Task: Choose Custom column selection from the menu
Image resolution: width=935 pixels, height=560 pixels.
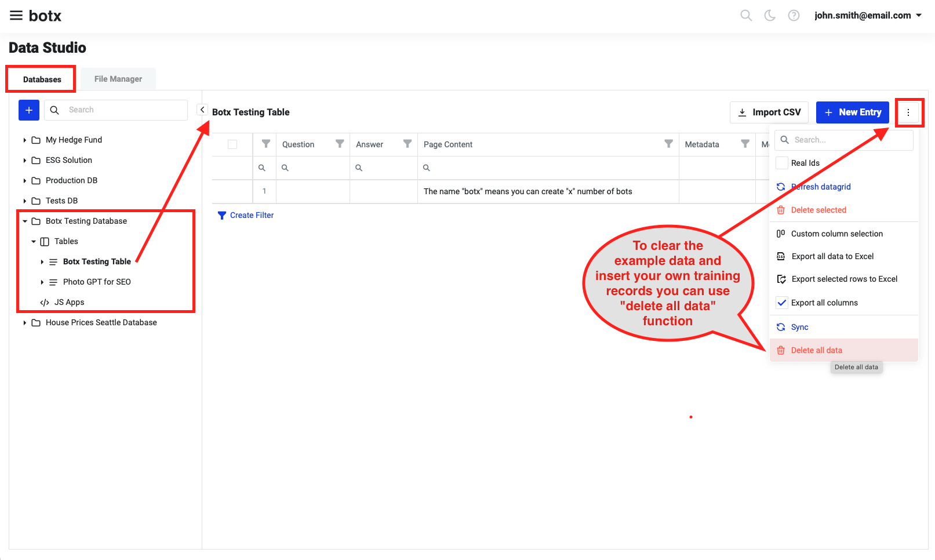Action: coord(836,234)
